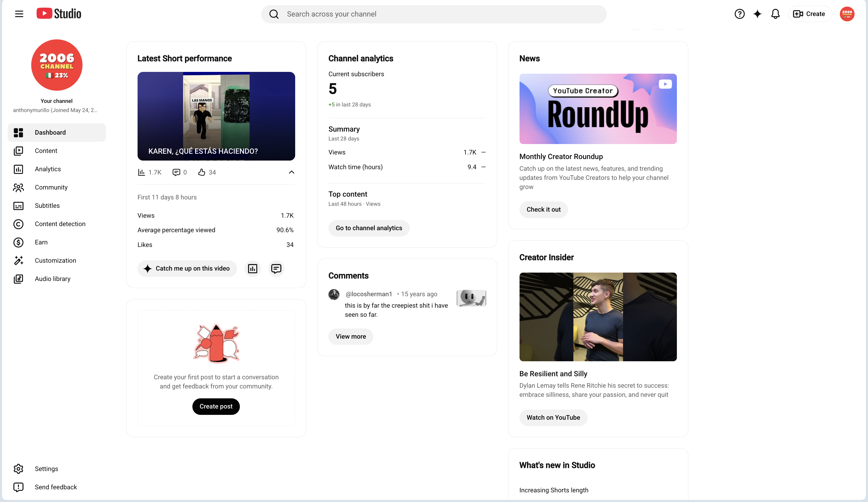The image size is (868, 502).
Task: Open comments icon beside Catch me up
Action: (276, 269)
